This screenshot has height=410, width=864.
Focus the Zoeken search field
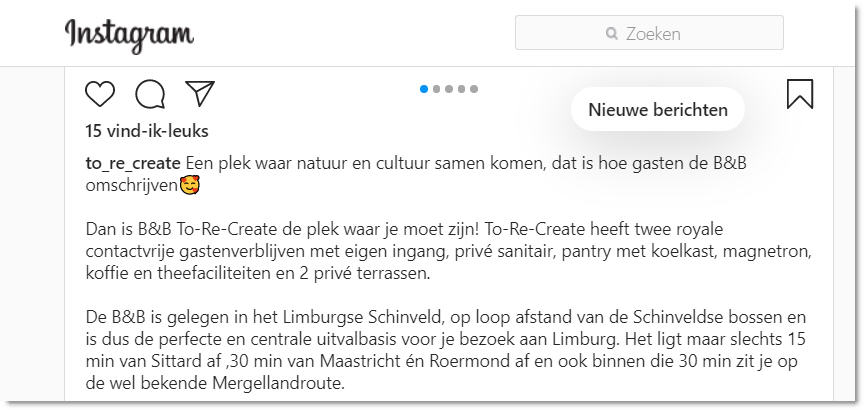pos(649,33)
